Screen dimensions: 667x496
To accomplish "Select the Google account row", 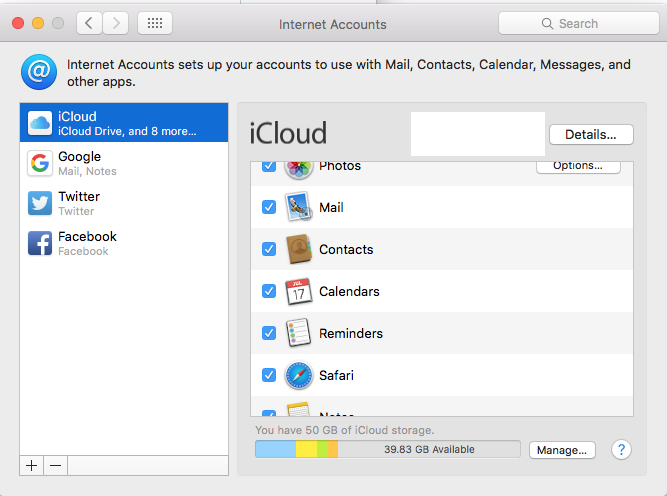I will pyautogui.click(x=124, y=163).
